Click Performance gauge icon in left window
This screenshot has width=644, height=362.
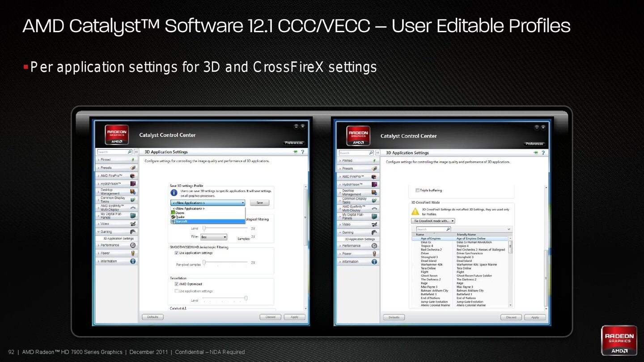pyautogui.click(x=133, y=245)
